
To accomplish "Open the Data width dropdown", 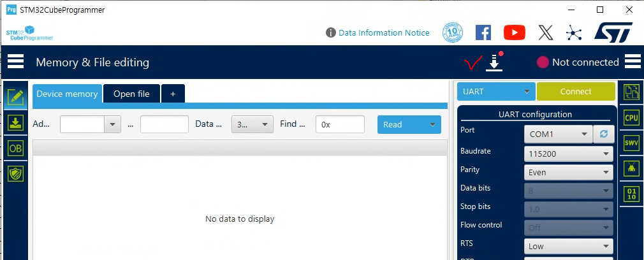I will [x=252, y=124].
